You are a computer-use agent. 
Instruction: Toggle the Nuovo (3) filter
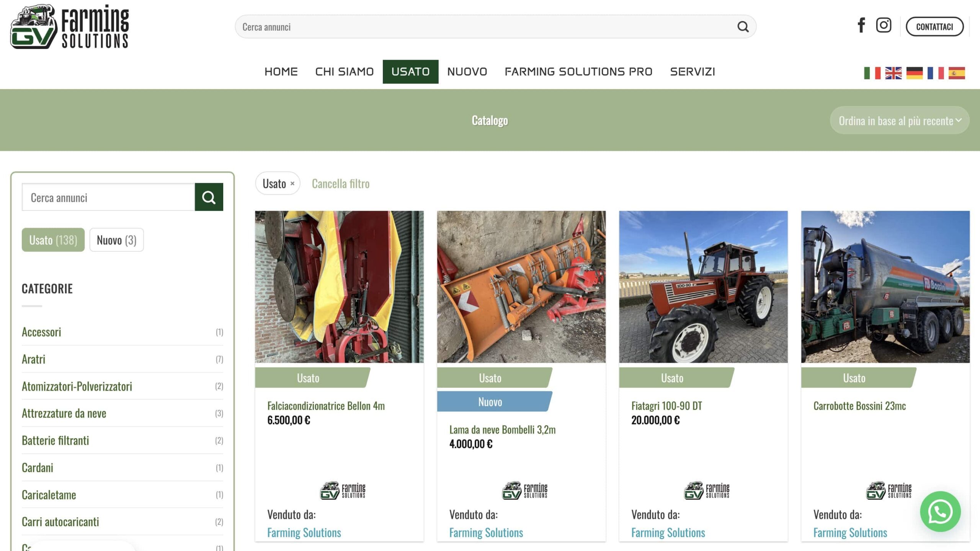tap(116, 240)
